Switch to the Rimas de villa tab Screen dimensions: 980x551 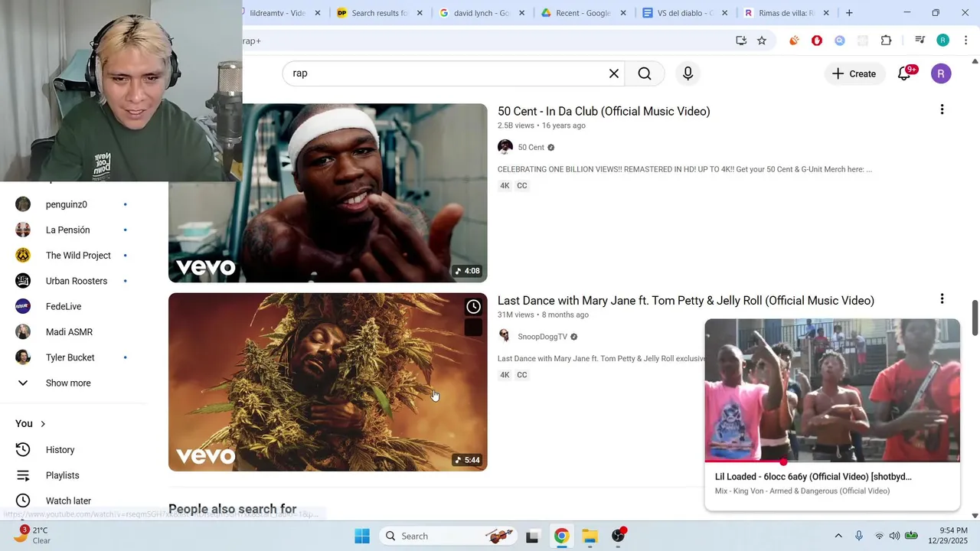(x=786, y=13)
